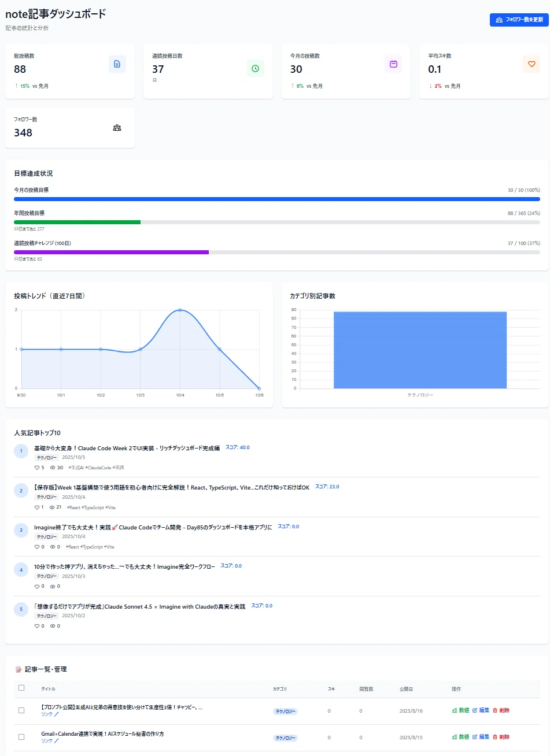Click the #ClaudeCode hashtag
The image size is (550, 756).
(x=98, y=468)
